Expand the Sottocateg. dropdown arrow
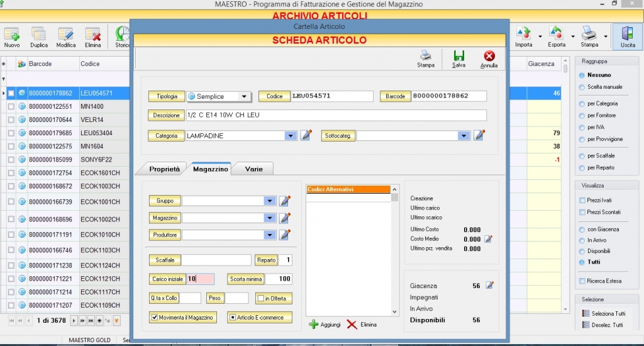The width and height of the screenshot is (644, 346). tap(464, 136)
